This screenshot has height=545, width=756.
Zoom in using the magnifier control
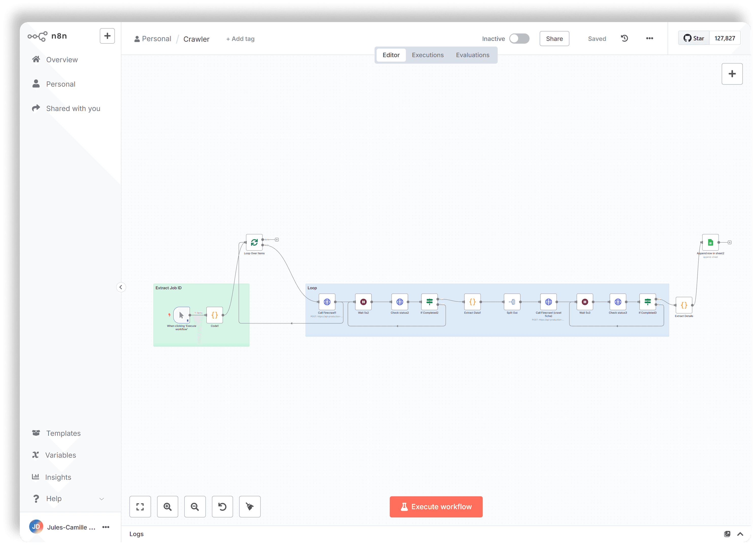coord(168,507)
